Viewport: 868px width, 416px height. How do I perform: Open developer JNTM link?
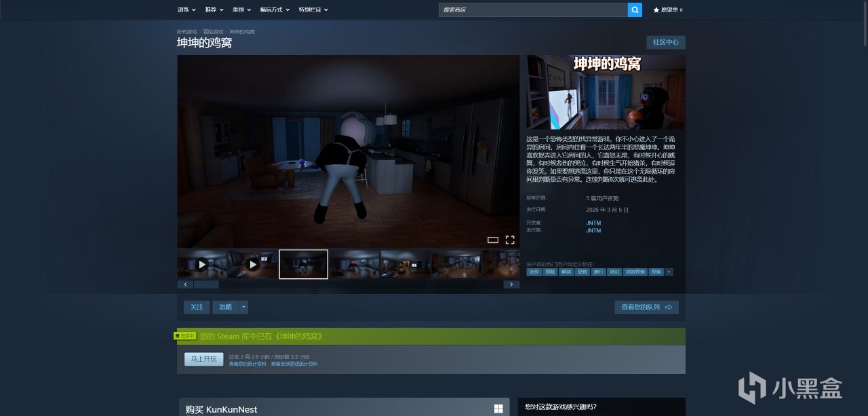[x=593, y=223]
